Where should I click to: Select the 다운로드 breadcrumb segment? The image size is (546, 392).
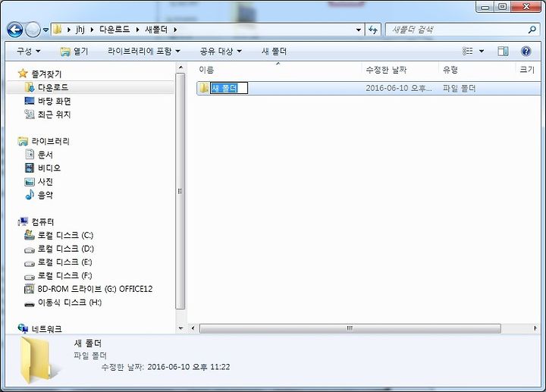click(115, 30)
